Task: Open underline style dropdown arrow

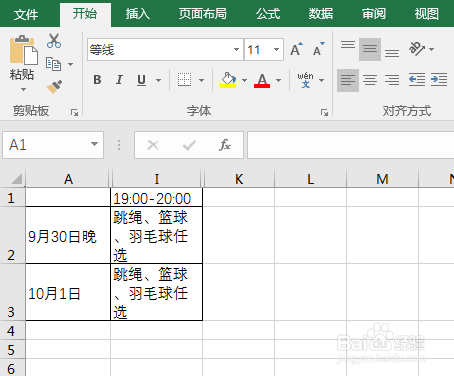Action: coord(158,80)
